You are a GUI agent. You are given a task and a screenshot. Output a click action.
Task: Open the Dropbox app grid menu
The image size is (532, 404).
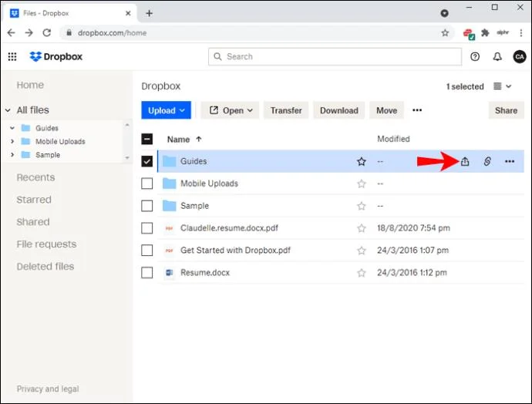pyautogui.click(x=12, y=56)
